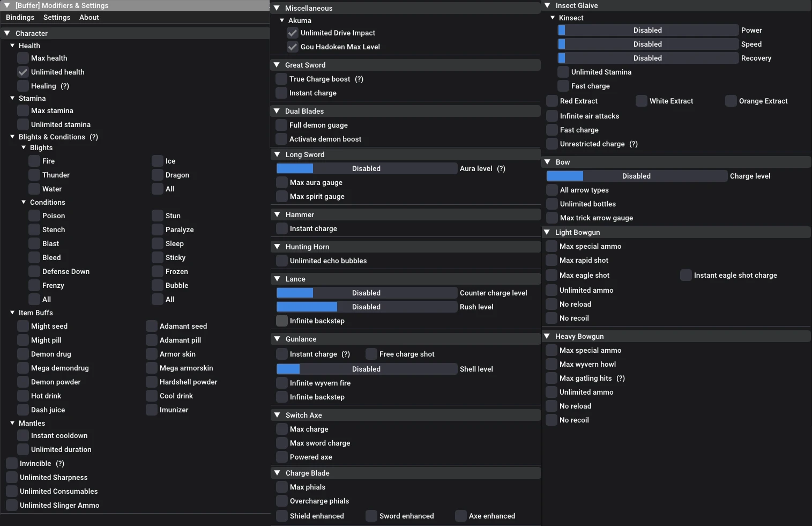812x526 pixels.
Task: Click the Aura level (?) help marker
Action: [x=501, y=168]
